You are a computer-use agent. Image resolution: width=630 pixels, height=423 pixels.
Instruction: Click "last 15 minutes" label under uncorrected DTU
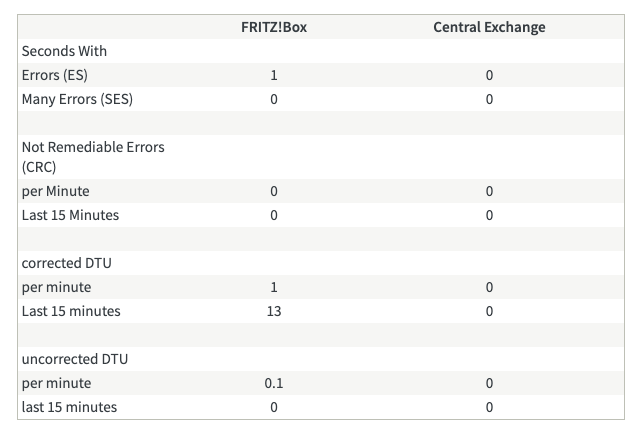pyautogui.click(x=69, y=407)
